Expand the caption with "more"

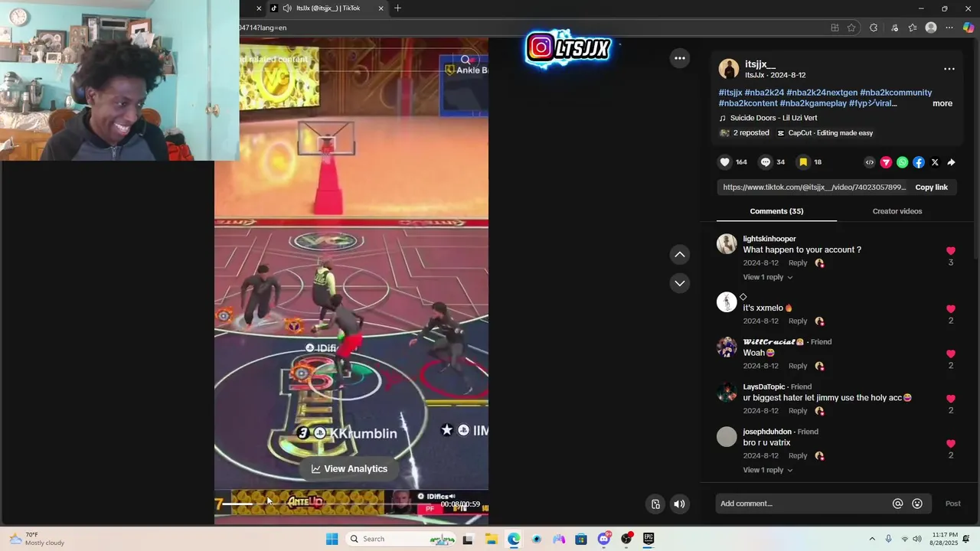pyautogui.click(x=942, y=103)
